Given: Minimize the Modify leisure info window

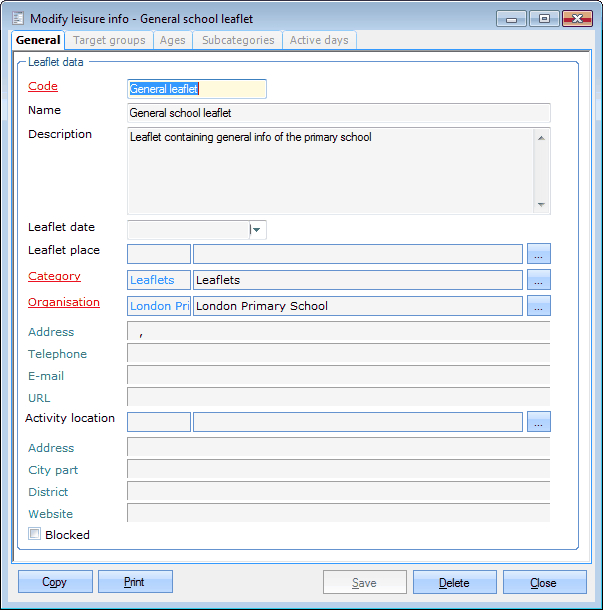Looking at the screenshot, I should (511, 19).
